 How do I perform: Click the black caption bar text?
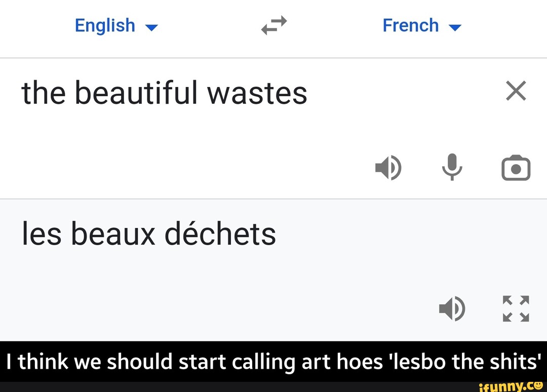click(x=273, y=362)
